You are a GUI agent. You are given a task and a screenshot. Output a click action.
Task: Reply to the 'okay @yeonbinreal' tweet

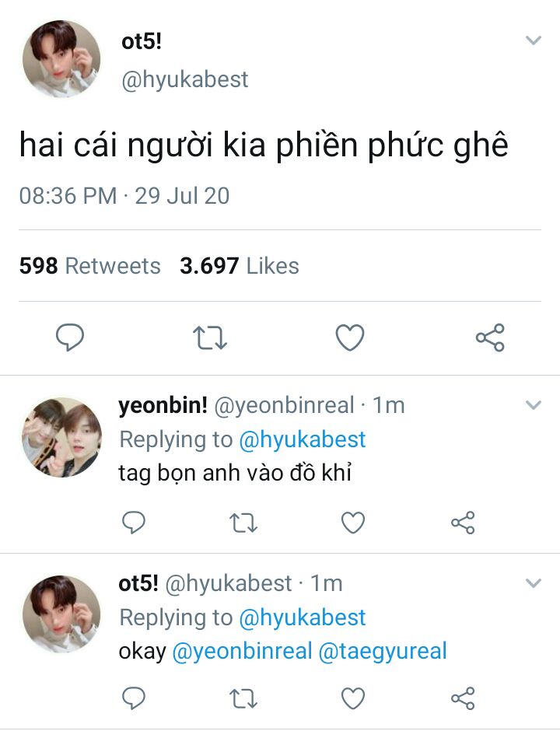pos(134,698)
